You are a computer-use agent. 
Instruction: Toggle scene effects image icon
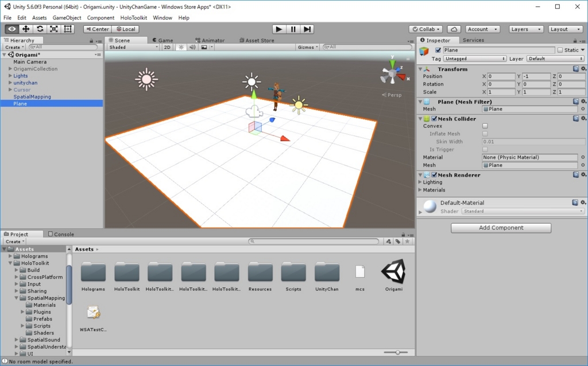point(204,47)
